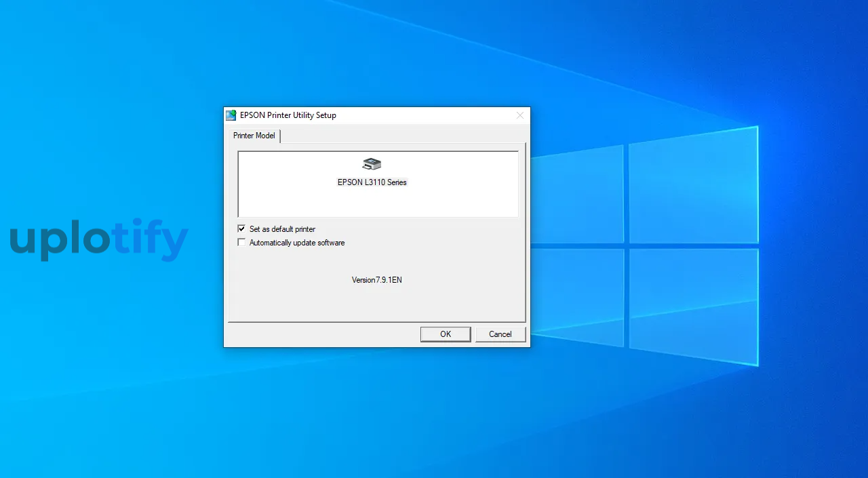Screen dimensions: 868x478
Task: Click the EPSON Printer Utility title bar icon
Action: 231,115
